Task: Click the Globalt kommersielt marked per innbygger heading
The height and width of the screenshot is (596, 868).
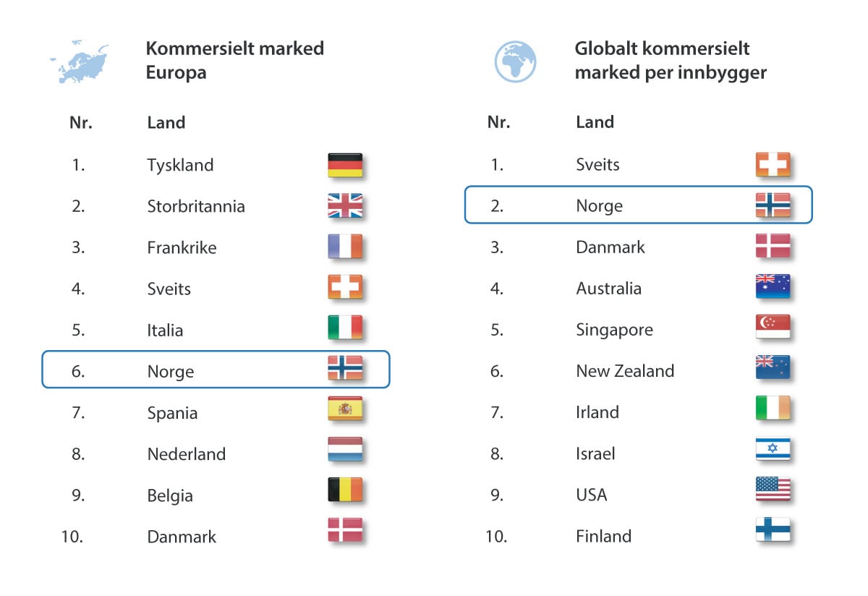Action: coord(670,61)
